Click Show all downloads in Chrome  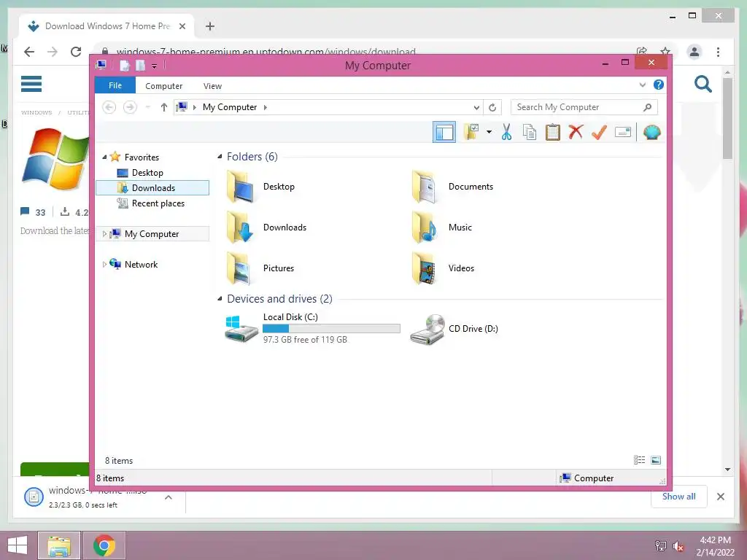pos(679,497)
